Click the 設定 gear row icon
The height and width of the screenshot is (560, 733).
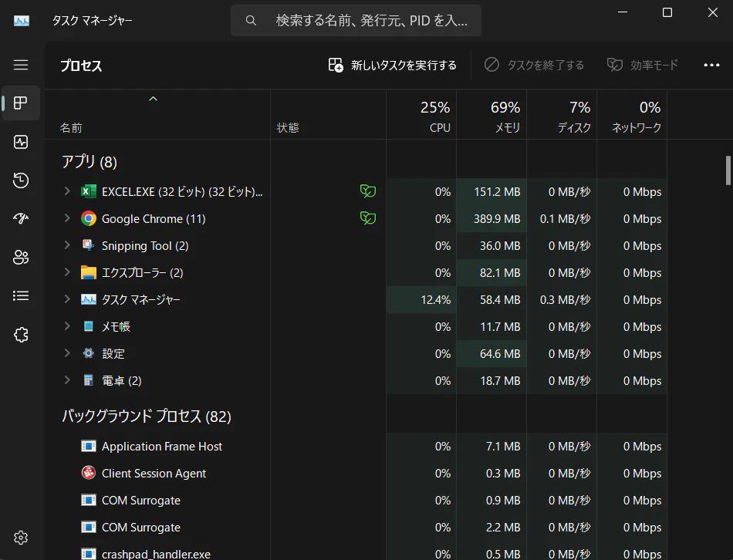89,353
